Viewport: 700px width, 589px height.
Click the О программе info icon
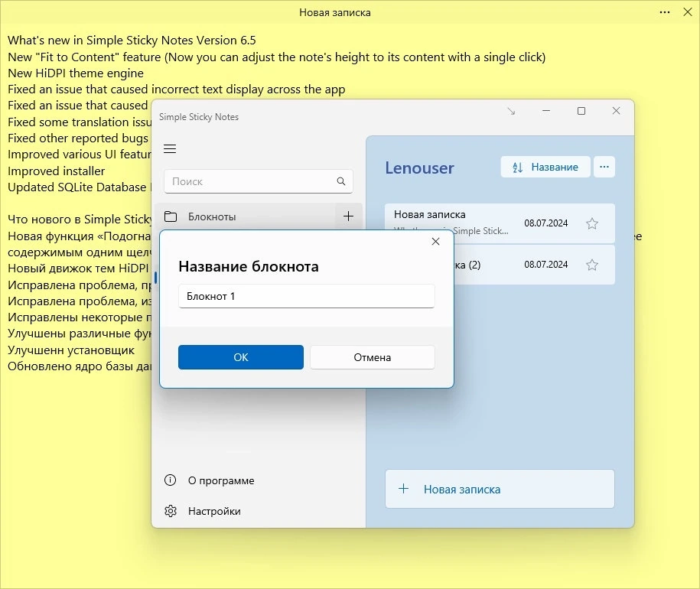click(170, 480)
